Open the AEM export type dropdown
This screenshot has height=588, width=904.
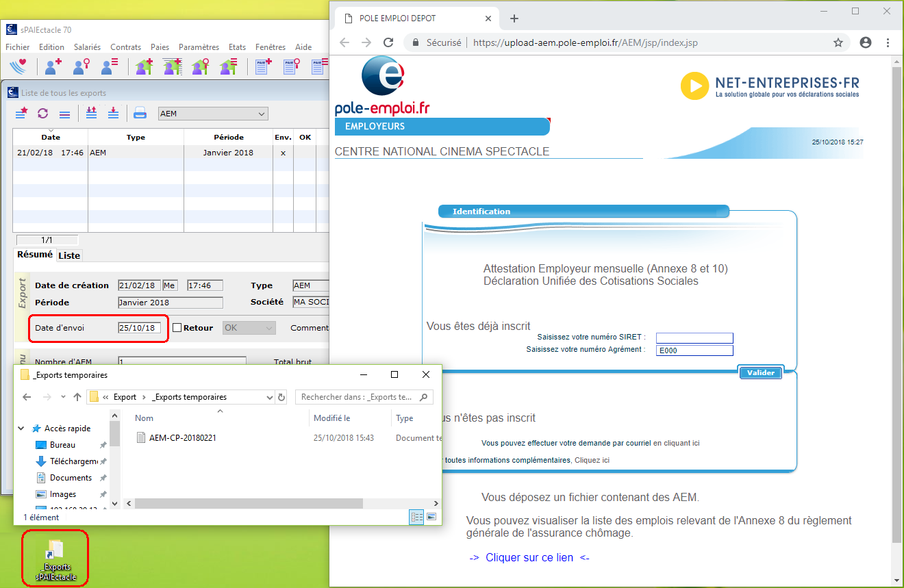tap(213, 114)
